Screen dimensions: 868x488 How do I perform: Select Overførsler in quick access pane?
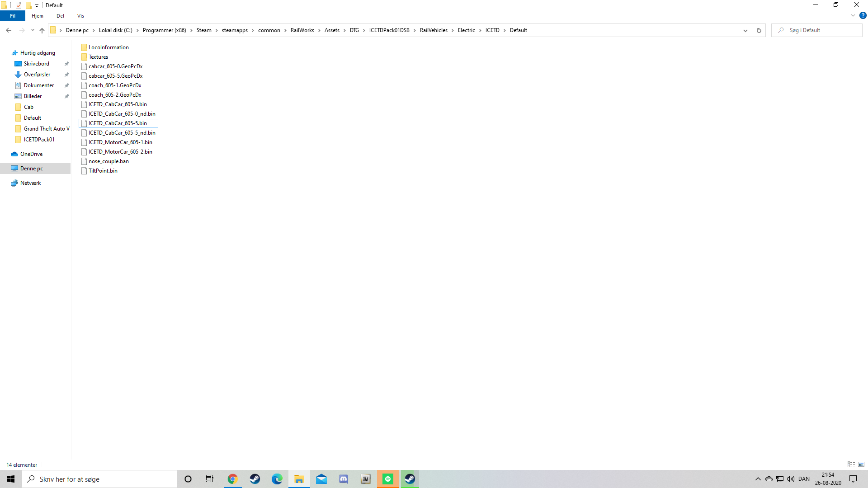(x=37, y=75)
